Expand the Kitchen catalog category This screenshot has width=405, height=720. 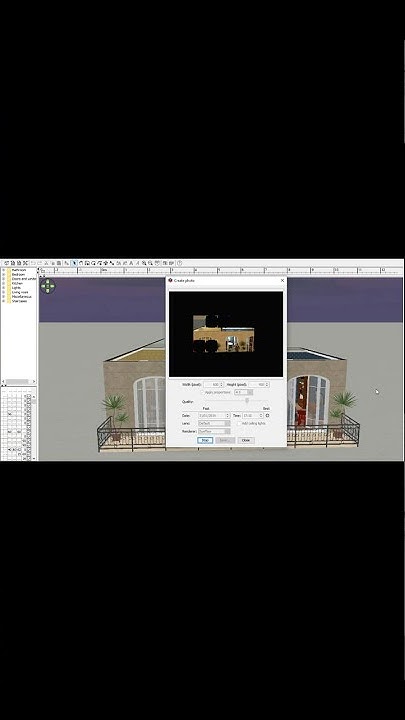click(x=4, y=283)
